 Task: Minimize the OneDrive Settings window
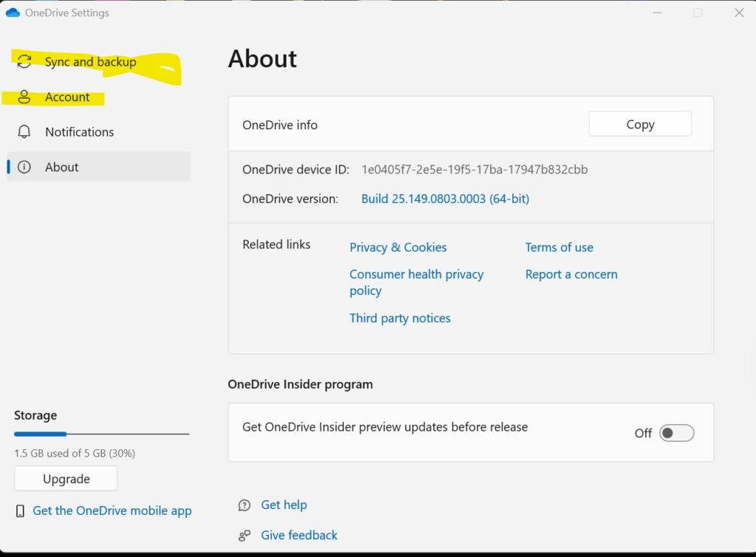click(x=657, y=13)
